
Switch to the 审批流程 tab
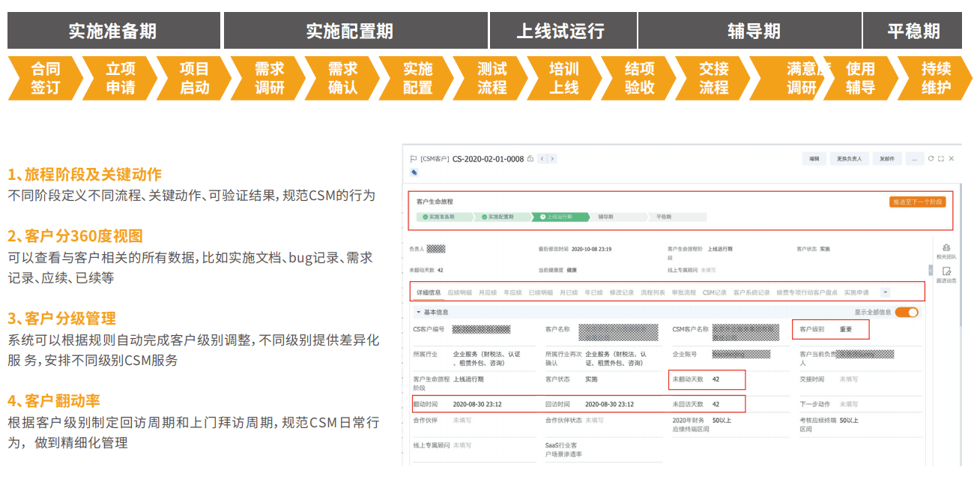[x=683, y=292]
